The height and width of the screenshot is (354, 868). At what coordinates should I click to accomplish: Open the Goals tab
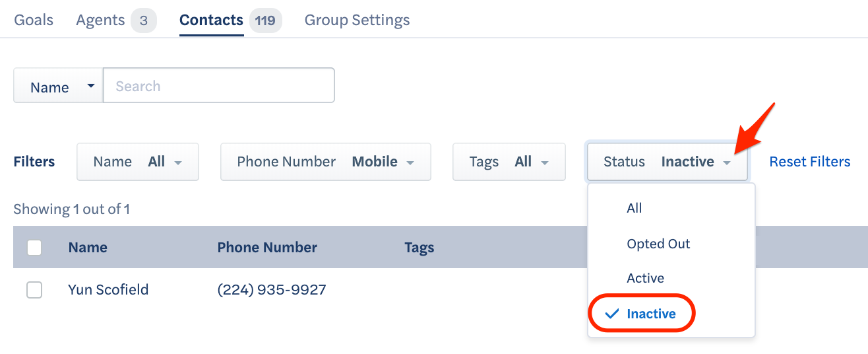coord(34,20)
